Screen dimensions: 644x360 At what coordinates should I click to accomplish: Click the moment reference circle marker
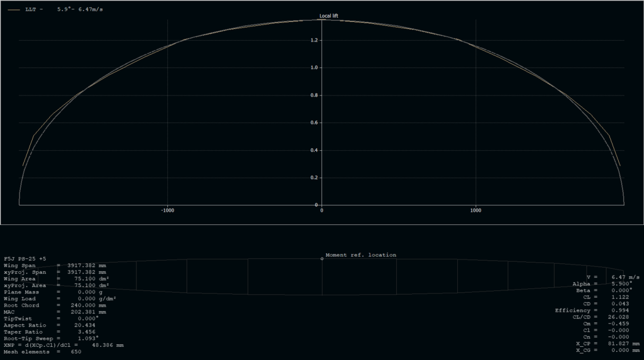pyautogui.click(x=322, y=258)
